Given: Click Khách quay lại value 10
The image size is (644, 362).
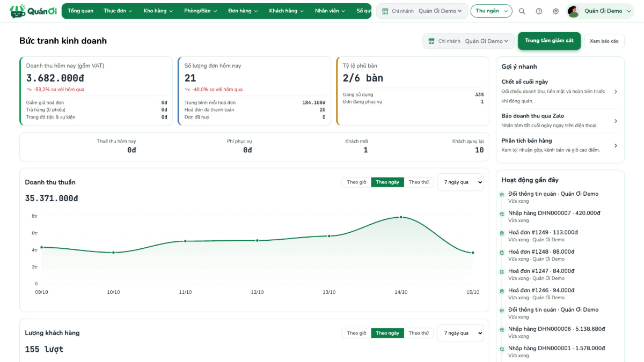Looking at the screenshot, I should tap(479, 150).
